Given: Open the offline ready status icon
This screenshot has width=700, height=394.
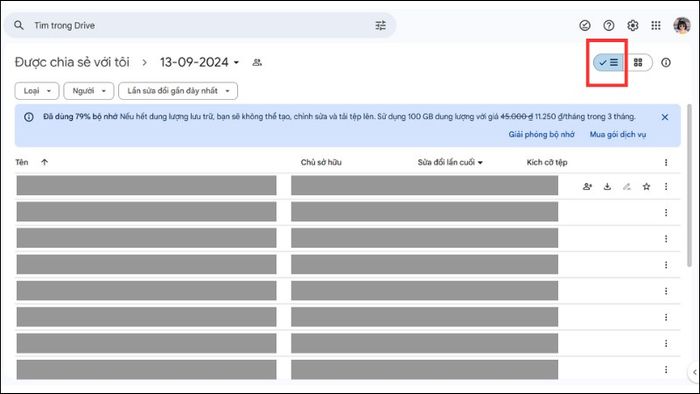Looking at the screenshot, I should [x=585, y=25].
